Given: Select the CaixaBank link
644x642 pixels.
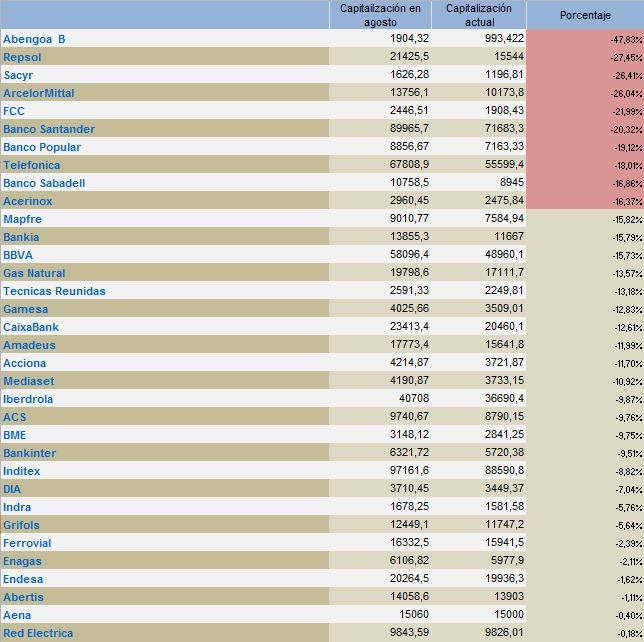Looking at the screenshot, I should click(31, 327).
